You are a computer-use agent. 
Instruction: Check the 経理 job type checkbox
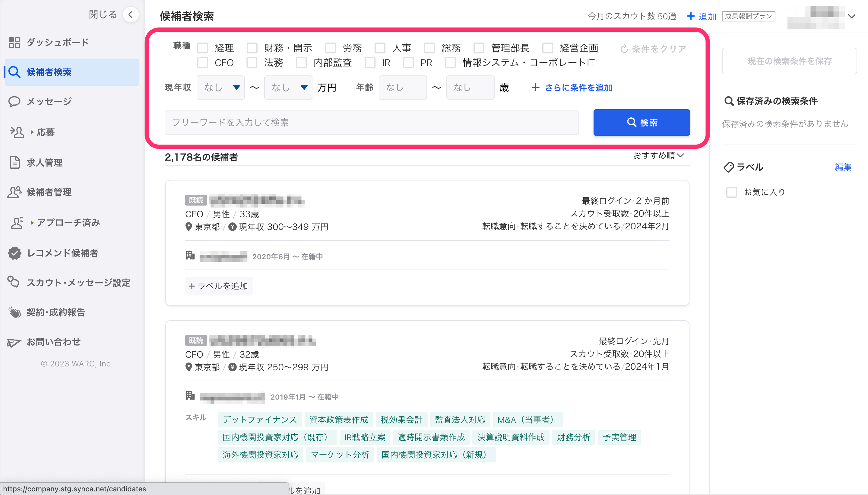tap(203, 48)
